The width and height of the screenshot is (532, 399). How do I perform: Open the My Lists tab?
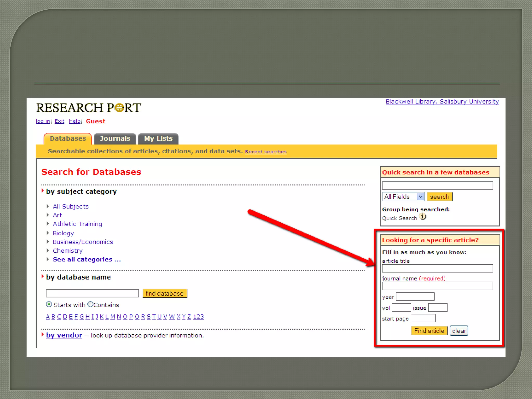158,139
